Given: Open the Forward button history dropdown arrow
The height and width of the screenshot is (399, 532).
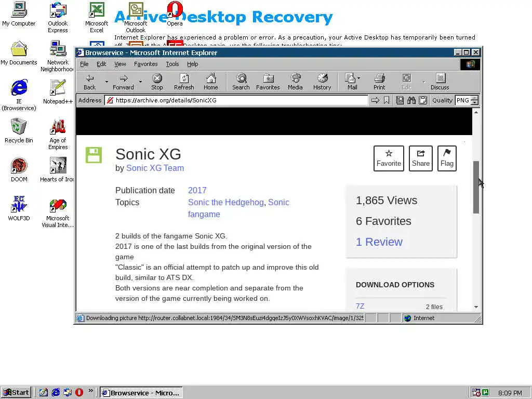Looking at the screenshot, I should coord(140,82).
